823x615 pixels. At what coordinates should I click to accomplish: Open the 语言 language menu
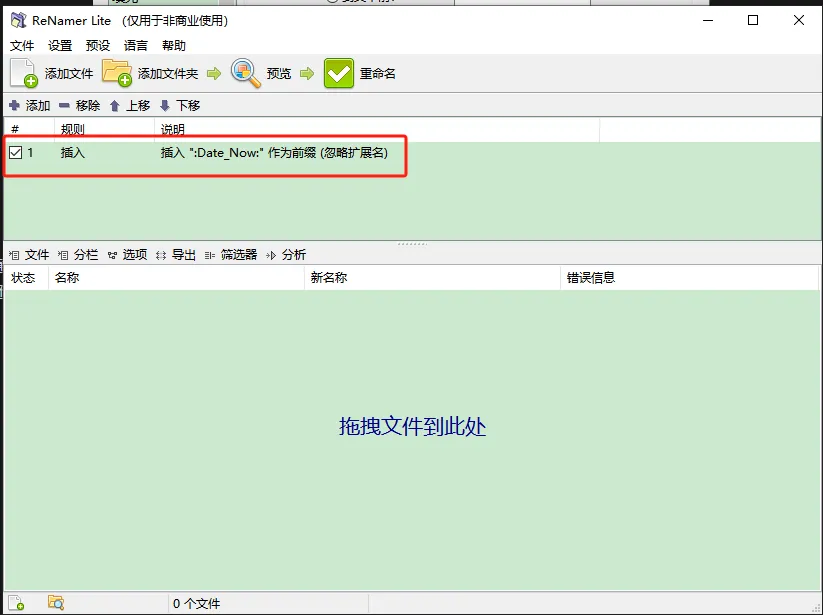tap(136, 46)
